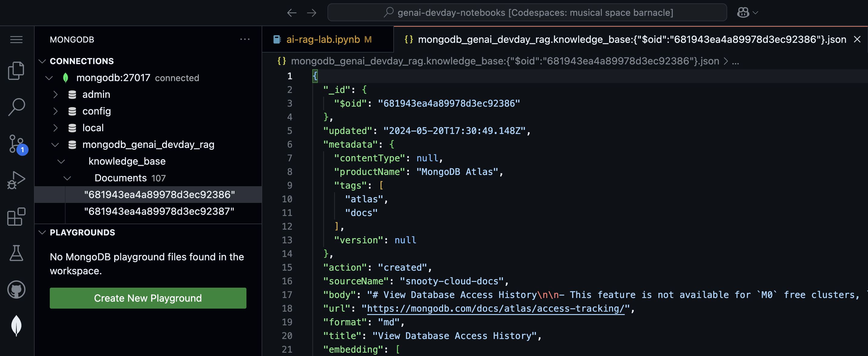Image resolution: width=868 pixels, height=356 pixels.
Task: Click the "title" value on line 20
Action: pyautogui.click(x=454, y=336)
